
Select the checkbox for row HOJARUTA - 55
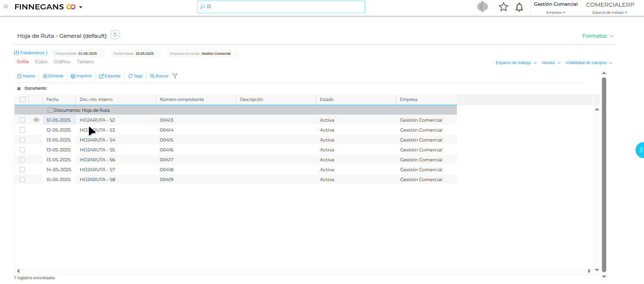coord(22,150)
